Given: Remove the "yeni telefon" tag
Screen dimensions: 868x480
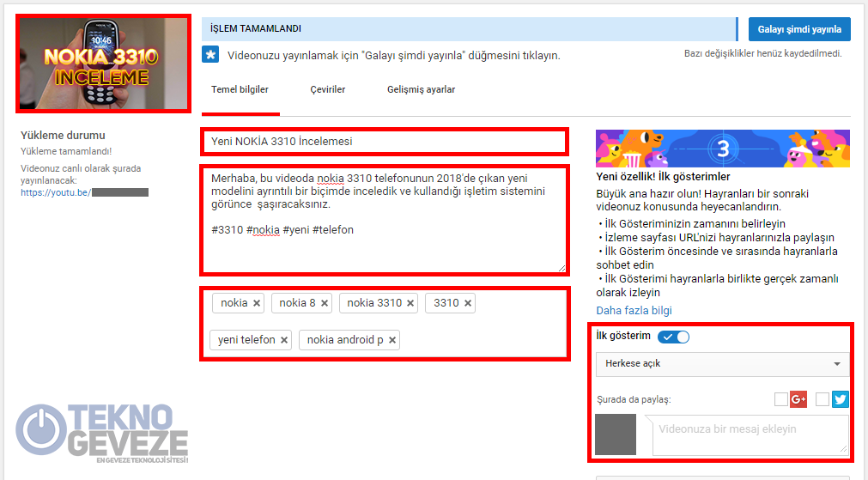Looking at the screenshot, I should coord(284,340).
